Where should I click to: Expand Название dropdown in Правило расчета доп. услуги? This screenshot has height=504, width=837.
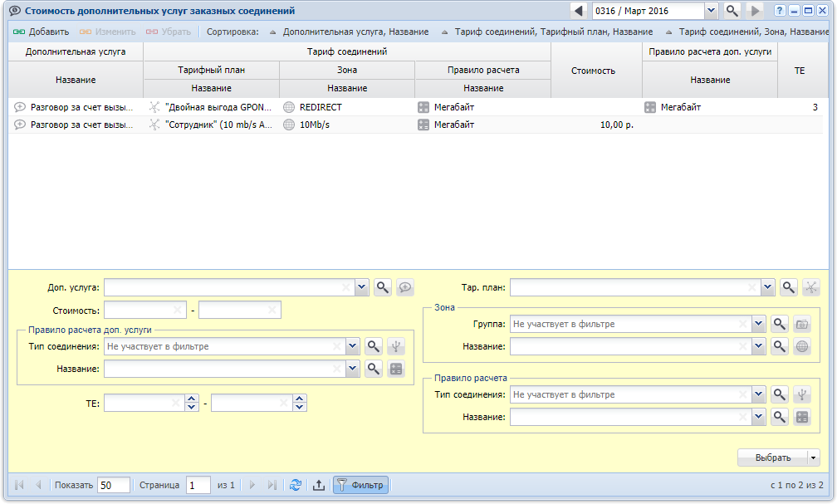[x=353, y=369]
